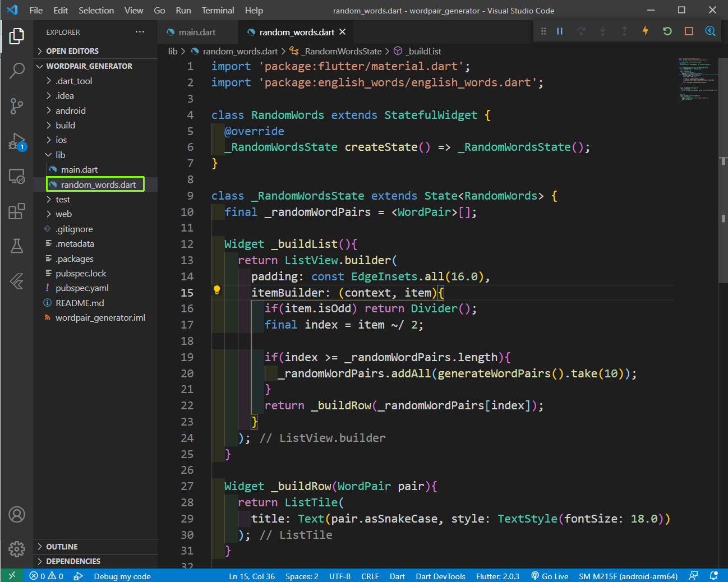Select the Dart language mode
Viewport: 728px width, 582px height.
coord(397,576)
